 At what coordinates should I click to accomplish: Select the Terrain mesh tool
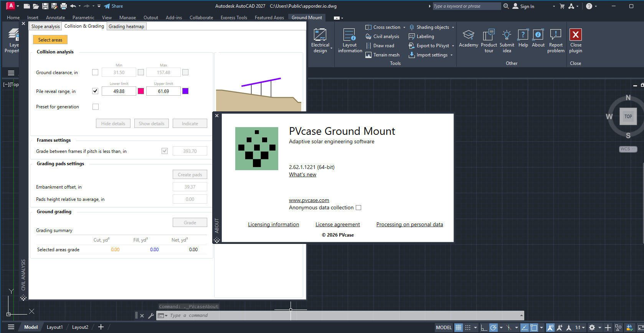point(383,55)
